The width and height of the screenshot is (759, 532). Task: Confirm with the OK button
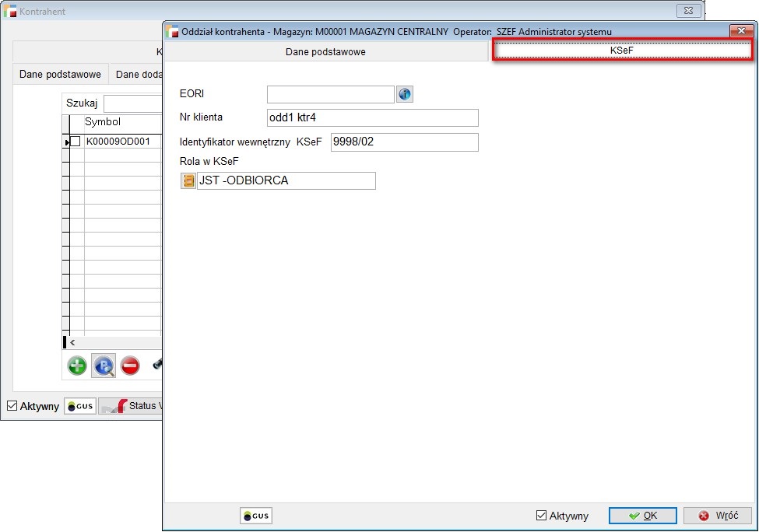[x=642, y=516]
